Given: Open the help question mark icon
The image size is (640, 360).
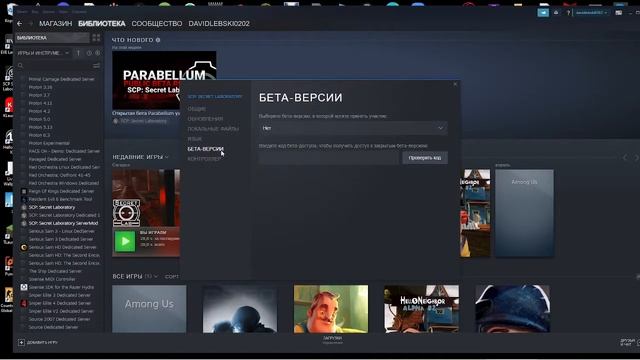Looking at the screenshot, I should point(568,13).
